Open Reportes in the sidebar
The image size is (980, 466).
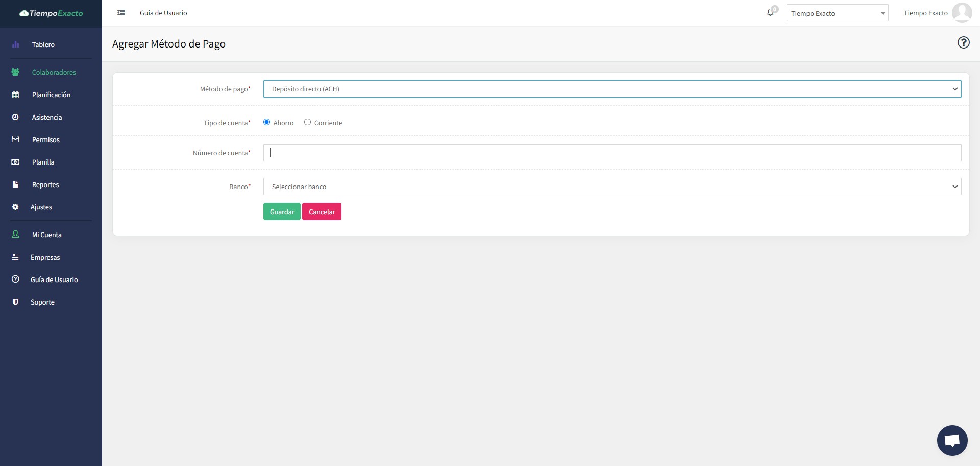click(x=45, y=184)
